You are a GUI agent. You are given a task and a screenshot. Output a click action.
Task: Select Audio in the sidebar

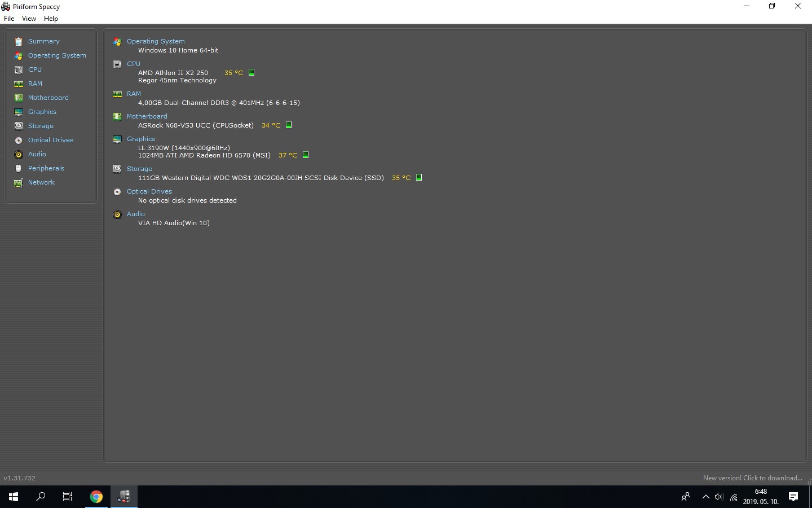coord(37,154)
